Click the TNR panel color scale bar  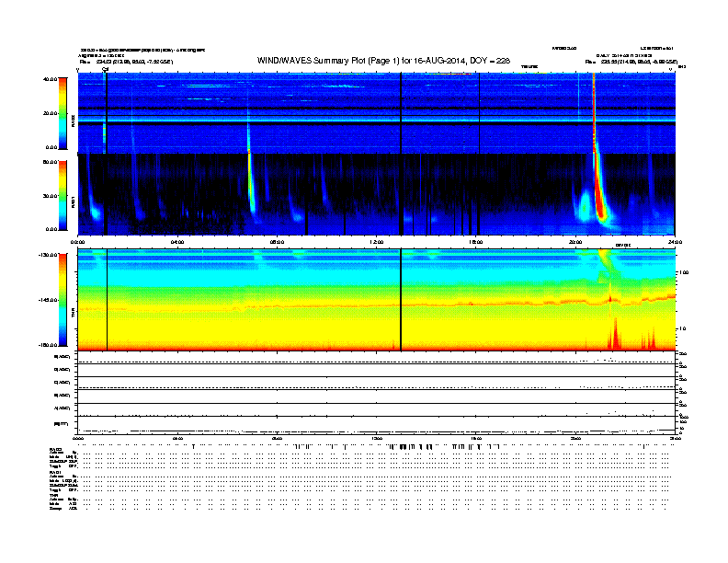coord(63,300)
